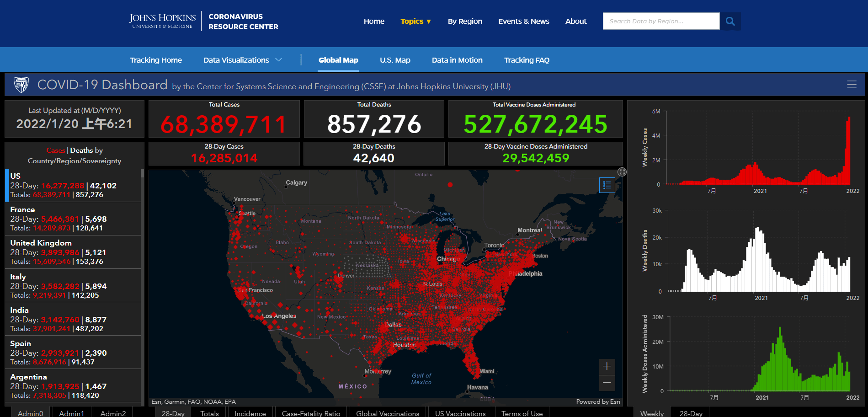Toggle list to Deaths view
868x417 pixels.
coord(81,150)
